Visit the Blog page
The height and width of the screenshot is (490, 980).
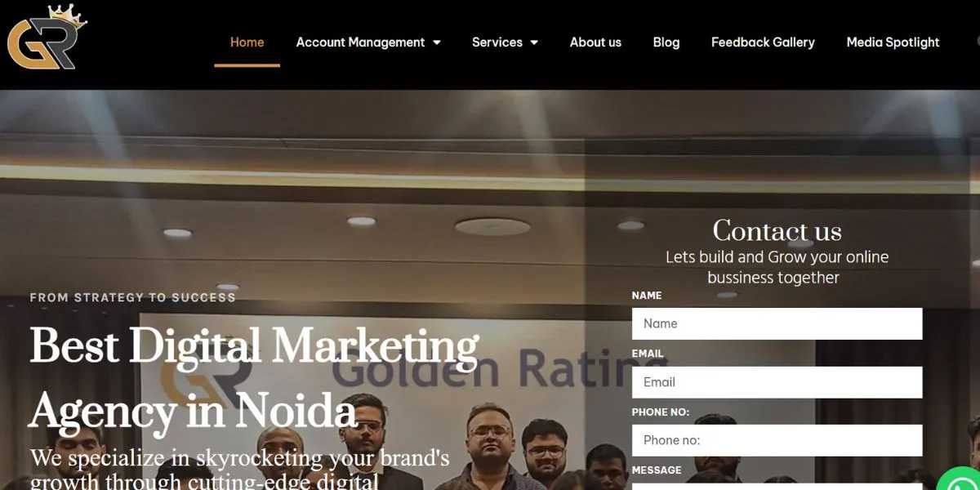[666, 42]
